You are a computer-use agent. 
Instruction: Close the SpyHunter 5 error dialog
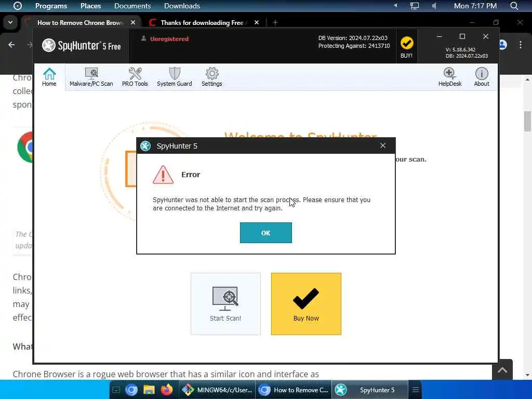coord(383,145)
